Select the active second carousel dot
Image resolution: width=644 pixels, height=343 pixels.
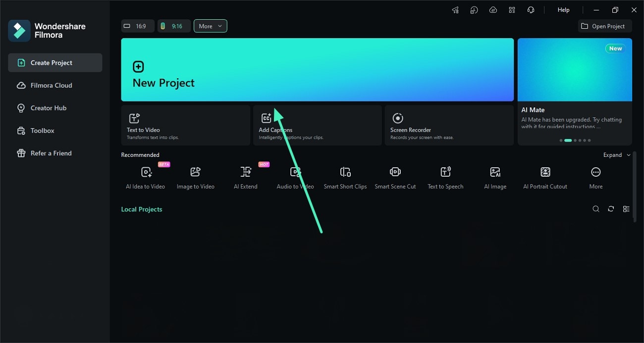[x=568, y=141]
